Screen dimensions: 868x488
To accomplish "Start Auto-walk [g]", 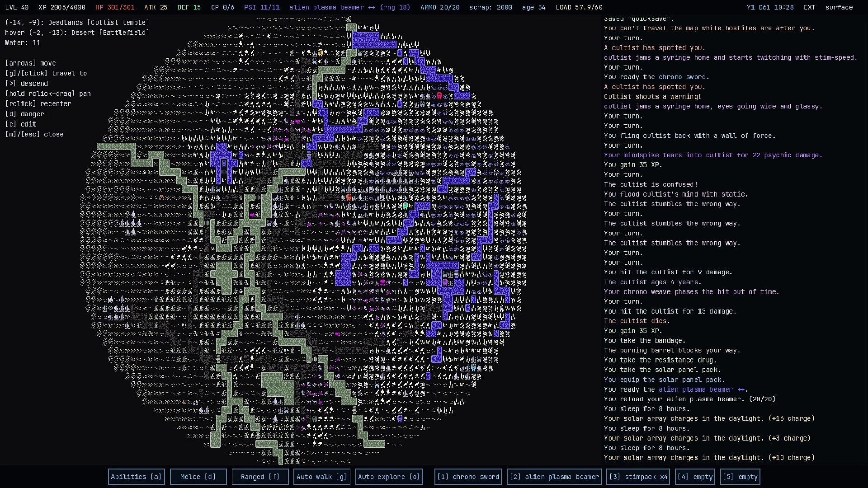I will [322, 477].
